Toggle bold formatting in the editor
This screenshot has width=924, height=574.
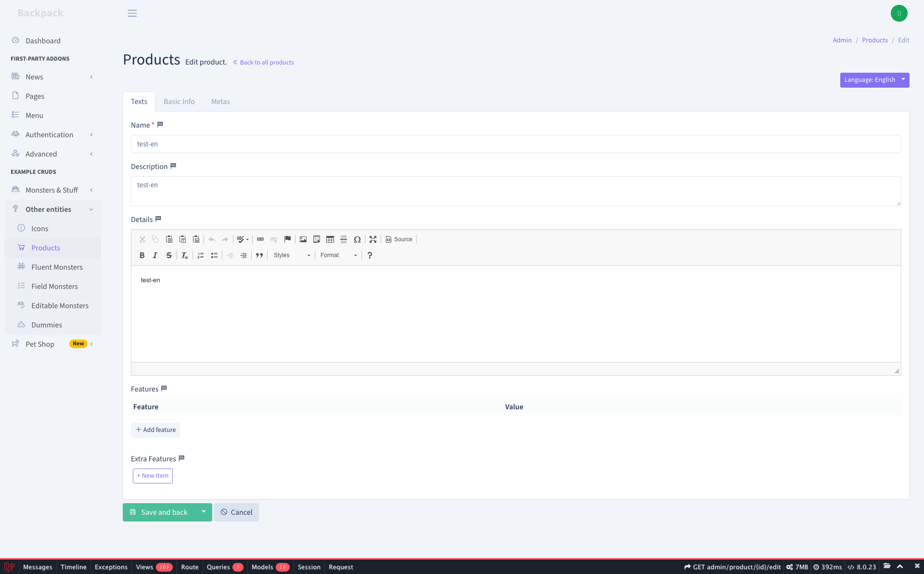coord(142,255)
